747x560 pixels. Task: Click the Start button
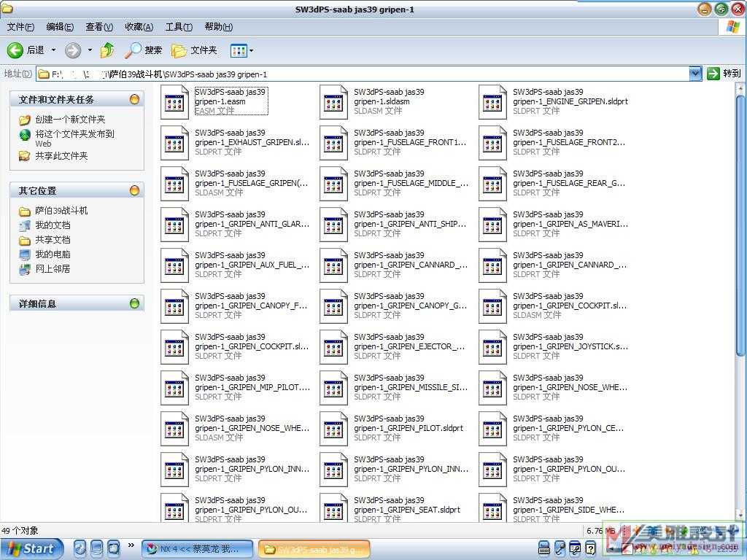tap(31, 548)
